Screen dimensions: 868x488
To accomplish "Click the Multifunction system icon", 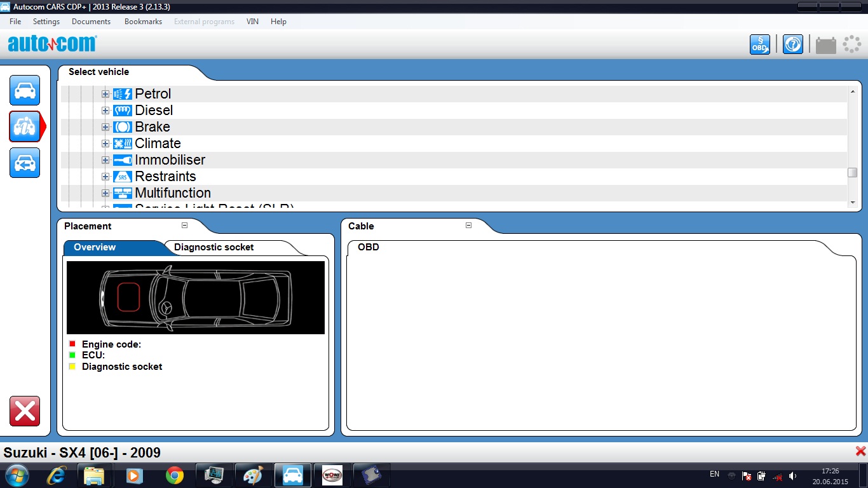I will pos(123,193).
